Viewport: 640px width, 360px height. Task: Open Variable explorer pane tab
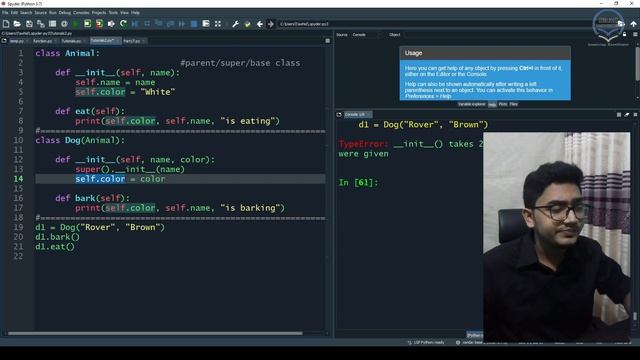471,104
